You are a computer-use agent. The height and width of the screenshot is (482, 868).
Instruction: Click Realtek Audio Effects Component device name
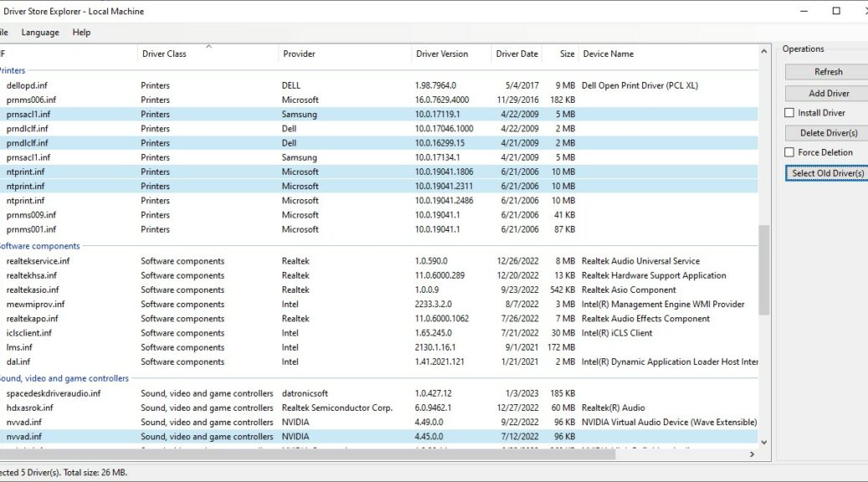pyautogui.click(x=646, y=319)
